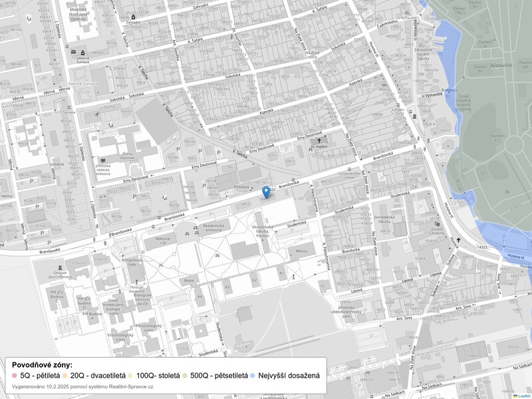Image resolution: width=532 pixels, height=399 pixels.
Task: Click the pharmacy icon above Lékárna Šumava
Action: tap(82, 52)
